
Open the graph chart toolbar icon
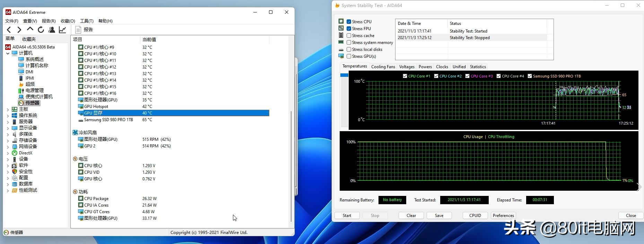[x=62, y=30]
